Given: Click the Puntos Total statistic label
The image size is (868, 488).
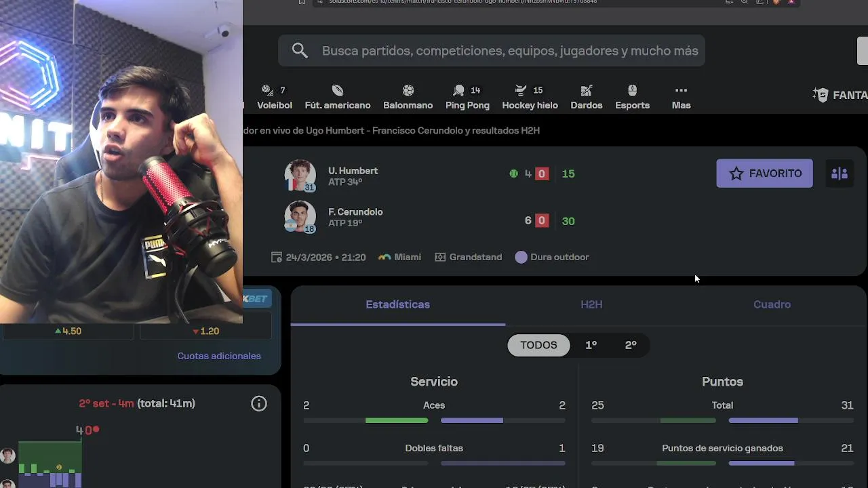Looking at the screenshot, I should (722, 405).
